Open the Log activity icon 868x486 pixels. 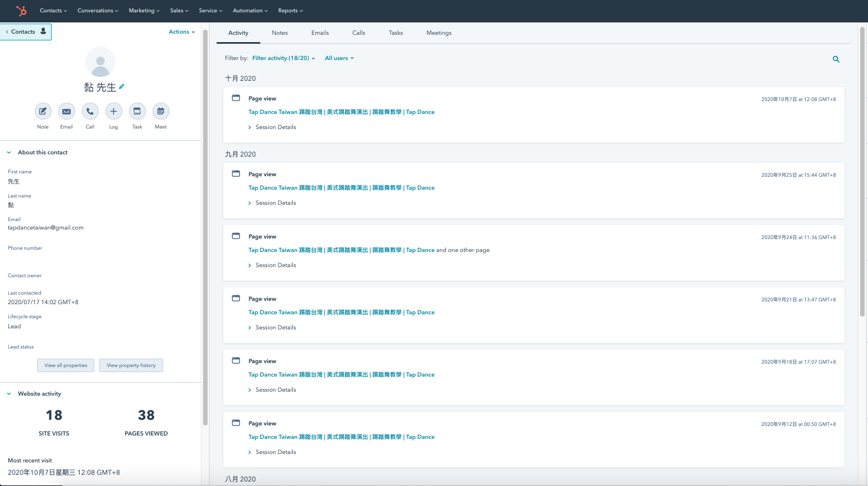(113, 111)
